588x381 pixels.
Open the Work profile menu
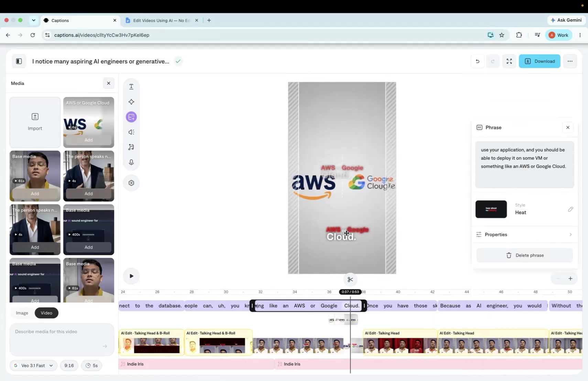point(559,35)
